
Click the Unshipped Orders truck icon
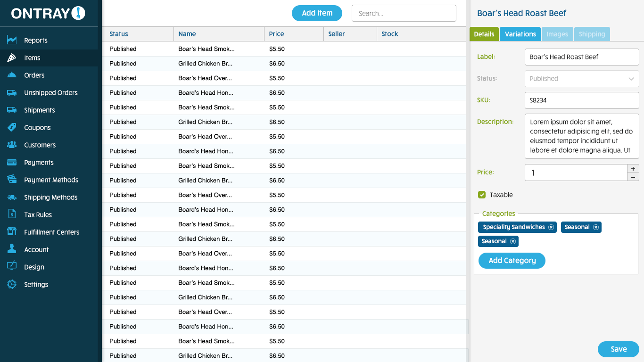12,92
